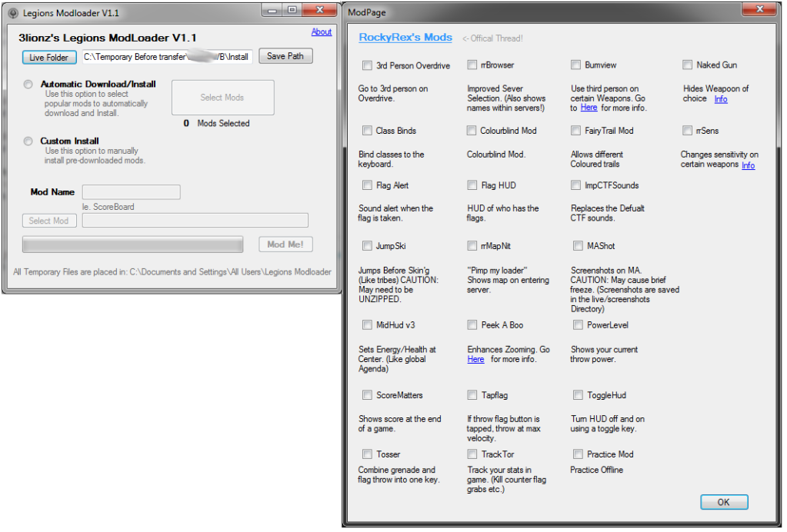Viewport: 787px width, 532px height.
Task: Tick the Tosser checkbox
Action: (x=368, y=455)
